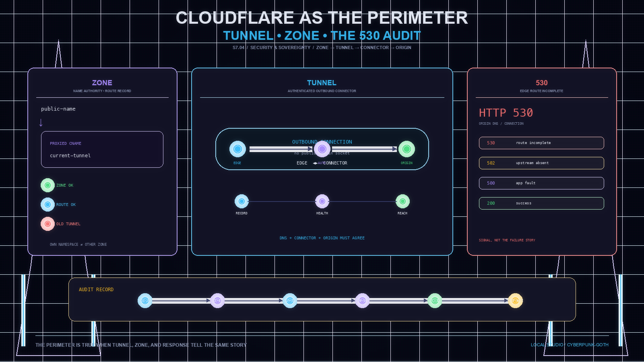
Task: Click the 'CLOUDFLARE AS THE PERIMETER' title
Action: (322, 18)
